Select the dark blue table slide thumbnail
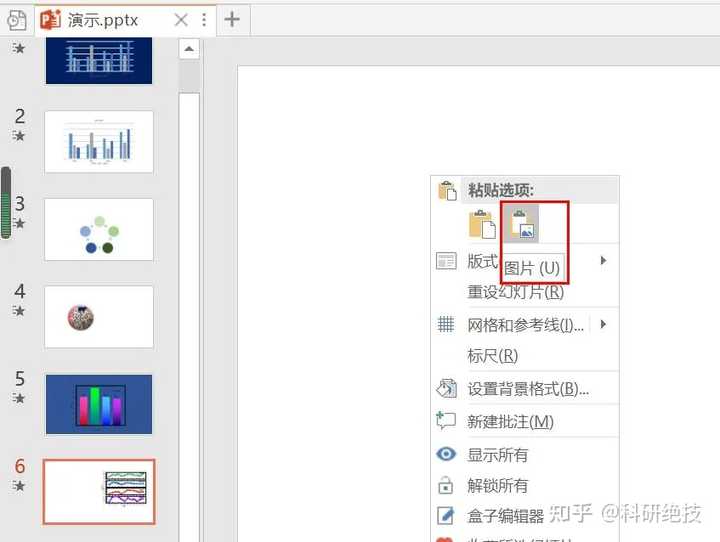 99,61
